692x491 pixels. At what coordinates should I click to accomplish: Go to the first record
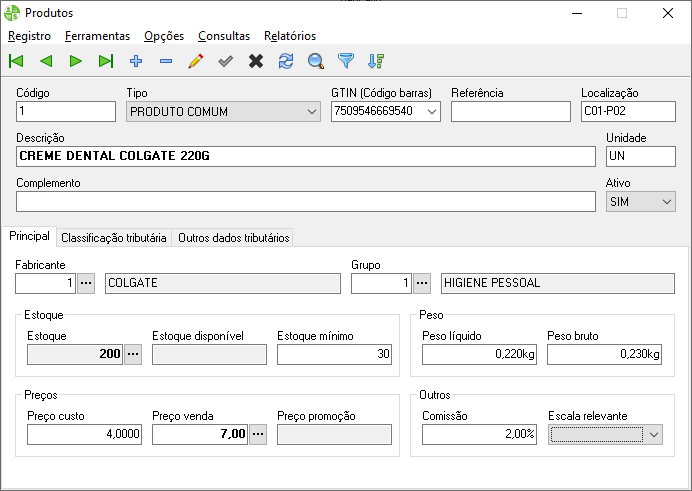coord(16,61)
